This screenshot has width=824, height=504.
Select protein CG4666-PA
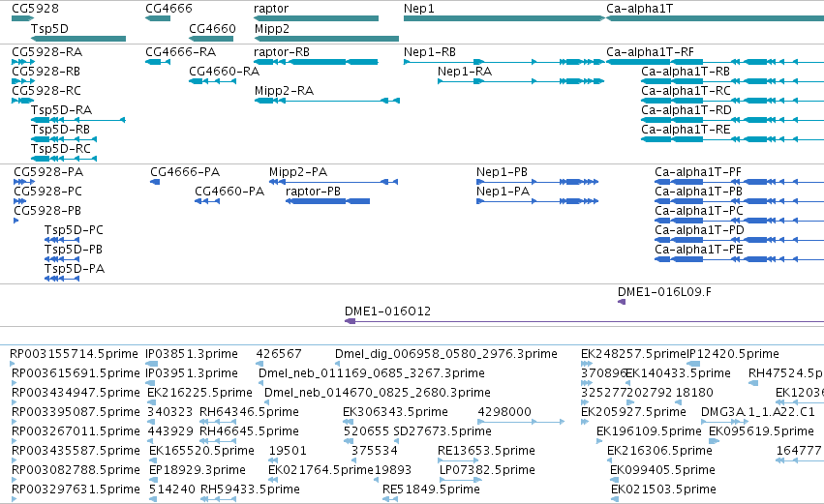click(185, 172)
